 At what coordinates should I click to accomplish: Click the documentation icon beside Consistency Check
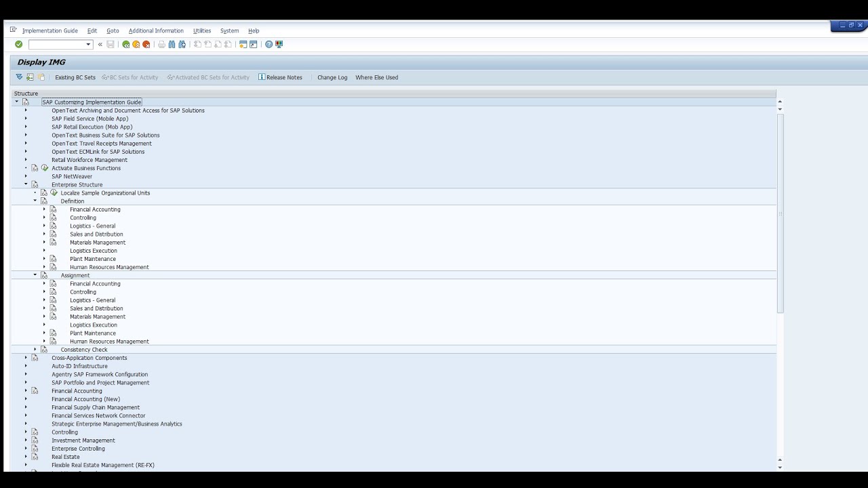44,350
